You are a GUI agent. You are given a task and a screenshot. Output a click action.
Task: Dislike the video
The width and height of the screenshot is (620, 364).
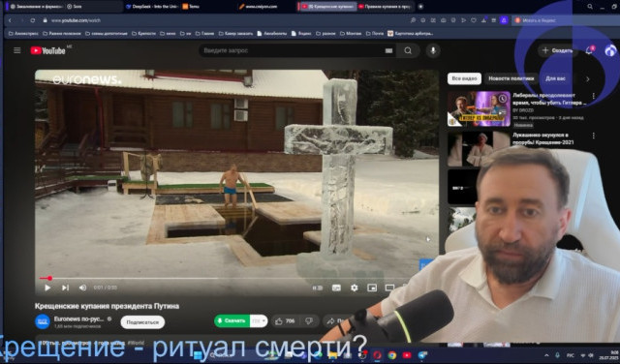tap(309, 321)
